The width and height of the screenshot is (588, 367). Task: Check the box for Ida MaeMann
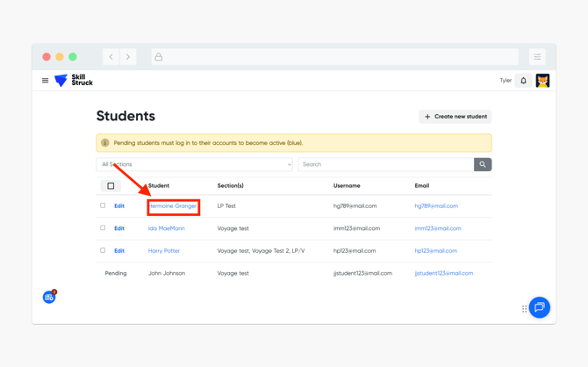tap(103, 227)
